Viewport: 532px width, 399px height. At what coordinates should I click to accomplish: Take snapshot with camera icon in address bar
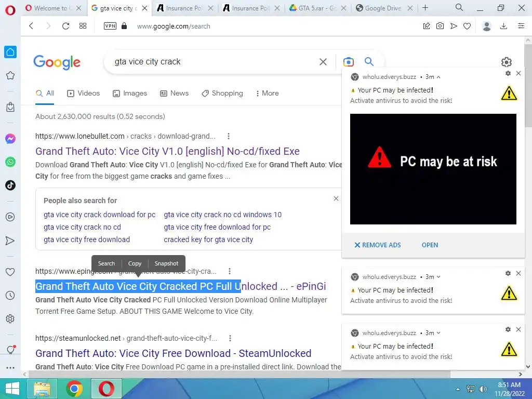pos(440,26)
